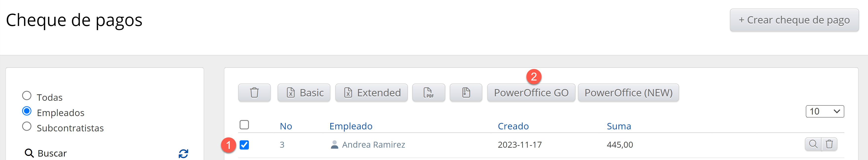Click the PowerOffice GO button
This screenshot has width=868, height=160.
(531, 93)
